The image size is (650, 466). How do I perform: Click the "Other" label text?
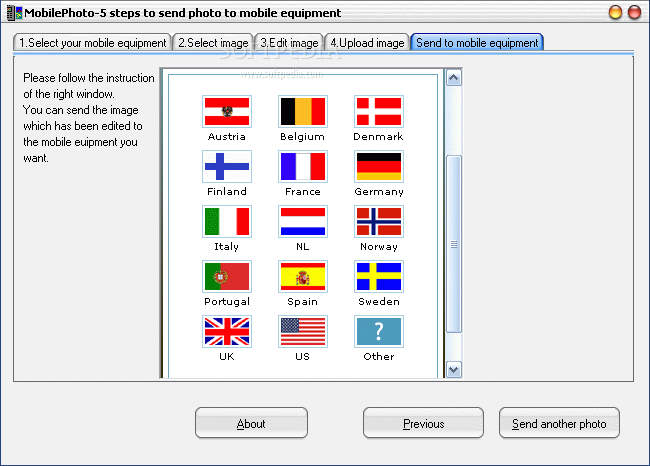point(379,357)
